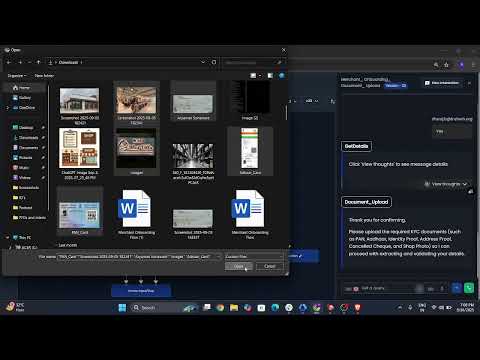480x360 pixels.
Task: Click the purple browser profile icon
Action: [x=462, y=65]
